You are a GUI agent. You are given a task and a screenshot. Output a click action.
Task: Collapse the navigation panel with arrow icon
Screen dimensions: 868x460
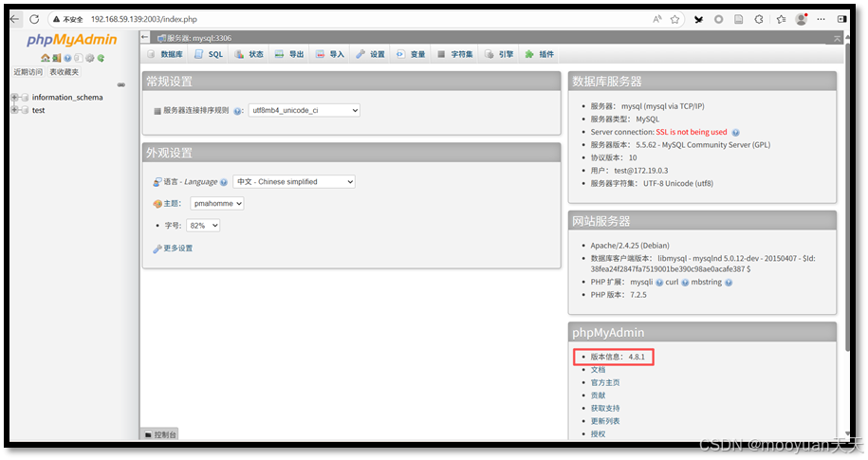click(145, 38)
